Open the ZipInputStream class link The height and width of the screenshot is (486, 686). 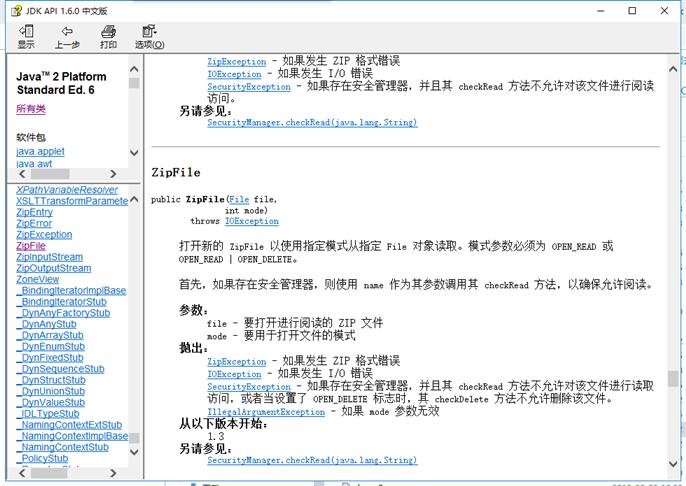coord(49,257)
